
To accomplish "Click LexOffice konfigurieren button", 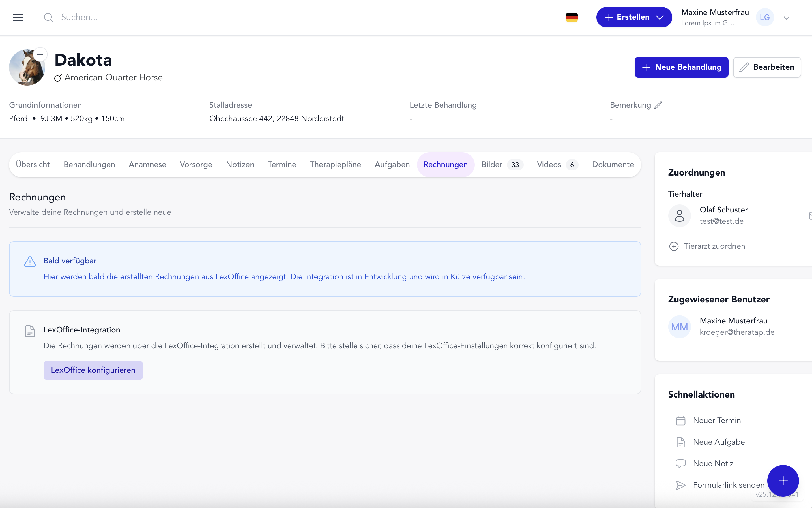I will point(93,370).
